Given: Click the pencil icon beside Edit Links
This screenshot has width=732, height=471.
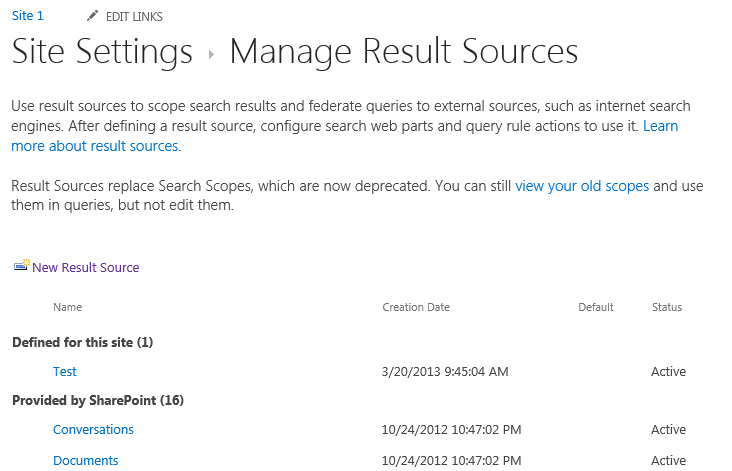Looking at the screenshot, I should click(92, 16).
